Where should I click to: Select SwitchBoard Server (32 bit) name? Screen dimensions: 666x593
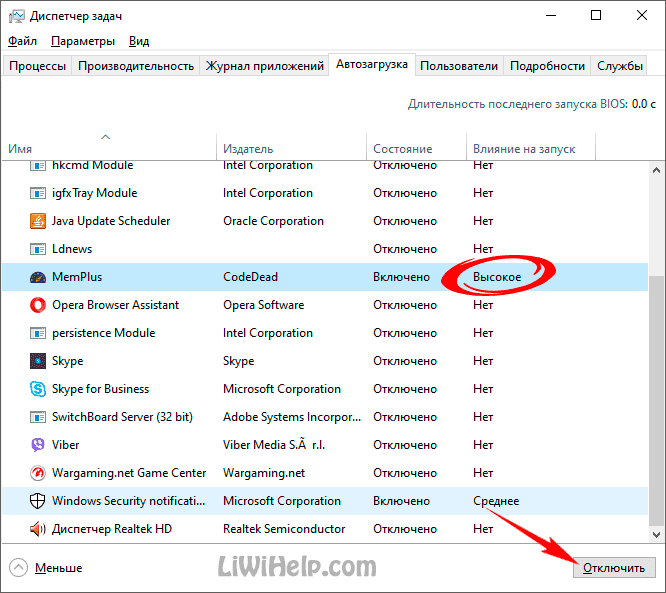(122, 417)
